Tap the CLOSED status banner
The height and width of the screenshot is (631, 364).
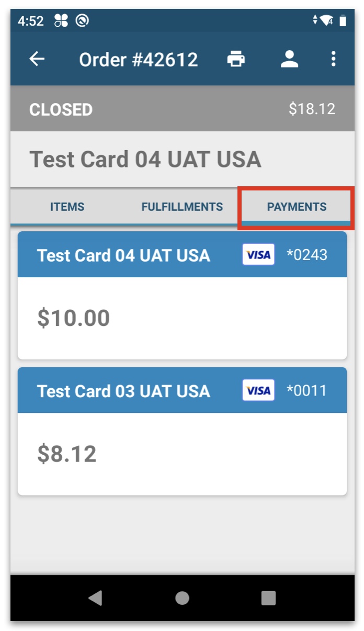coord(182,109)
